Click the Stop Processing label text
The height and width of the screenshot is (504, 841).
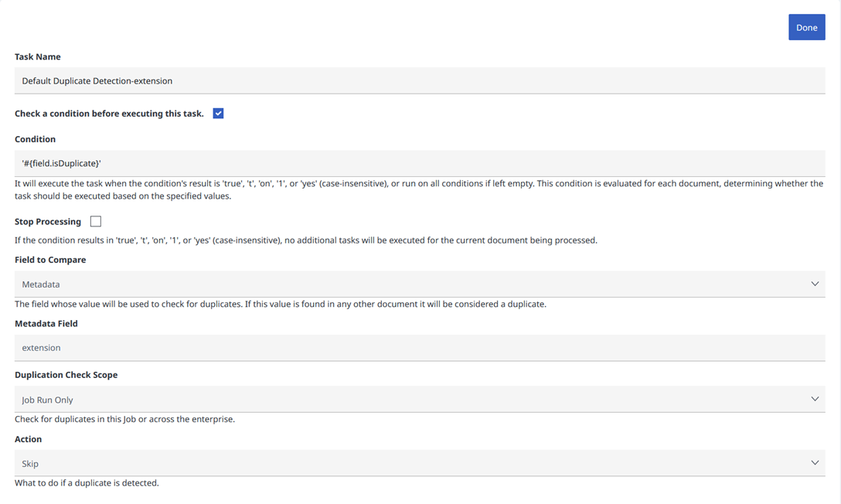[48, 222]
